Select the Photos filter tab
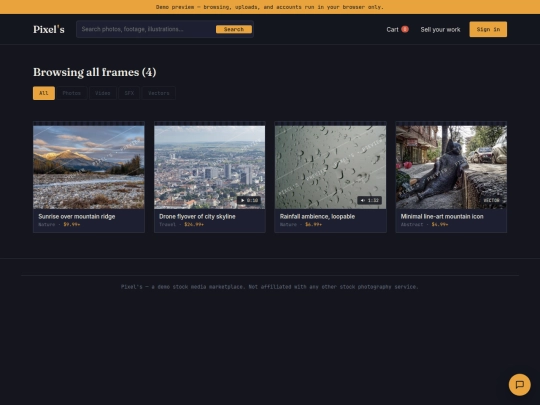The width and height of the screenshot is (540, 405). coord(72,93)
